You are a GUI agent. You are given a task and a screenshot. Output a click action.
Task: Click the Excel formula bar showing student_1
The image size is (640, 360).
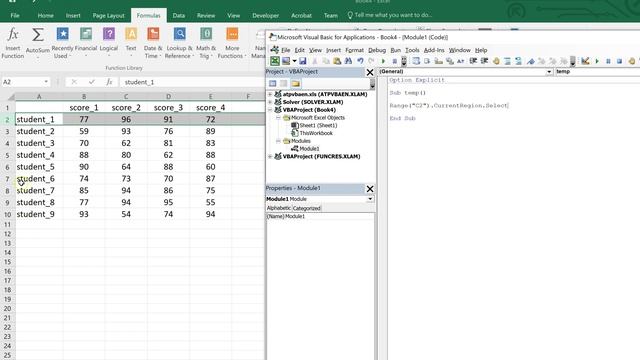[x=192, y=82]
